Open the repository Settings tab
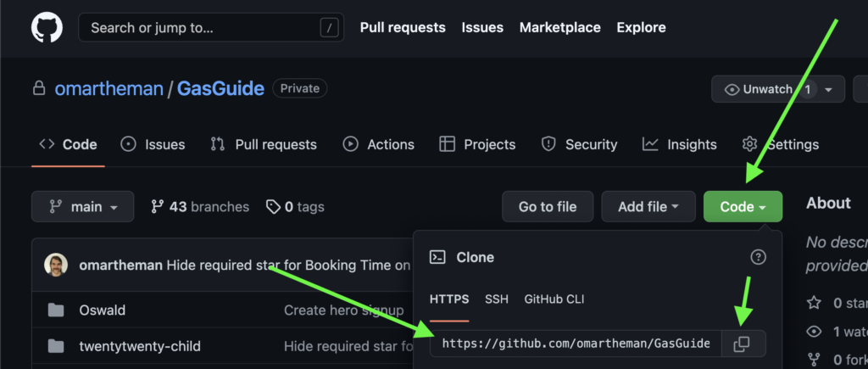 click(x=781, y=144)
